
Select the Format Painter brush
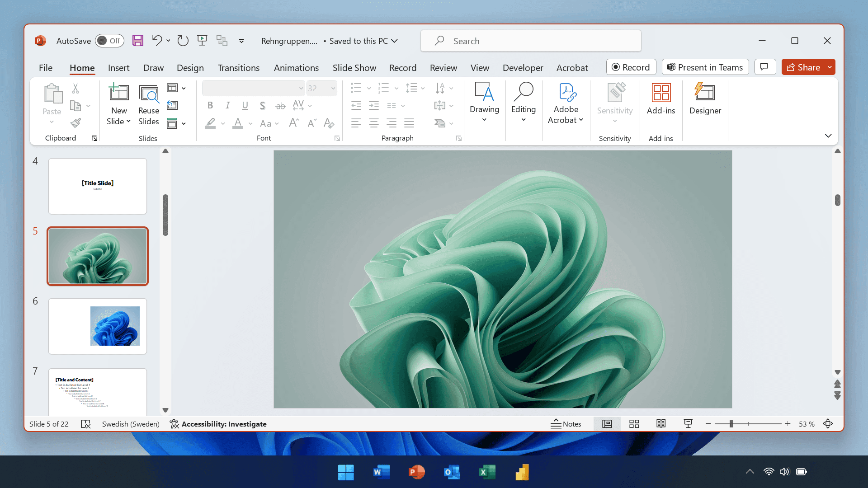(75, 123)
